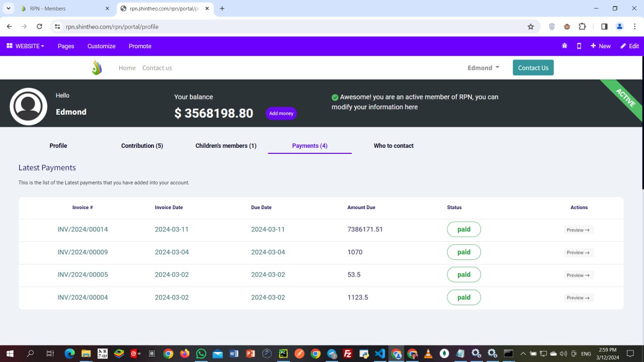The image size is (644, 362).
Task: Switch to the RPN - Members tab
Action: 65,9
